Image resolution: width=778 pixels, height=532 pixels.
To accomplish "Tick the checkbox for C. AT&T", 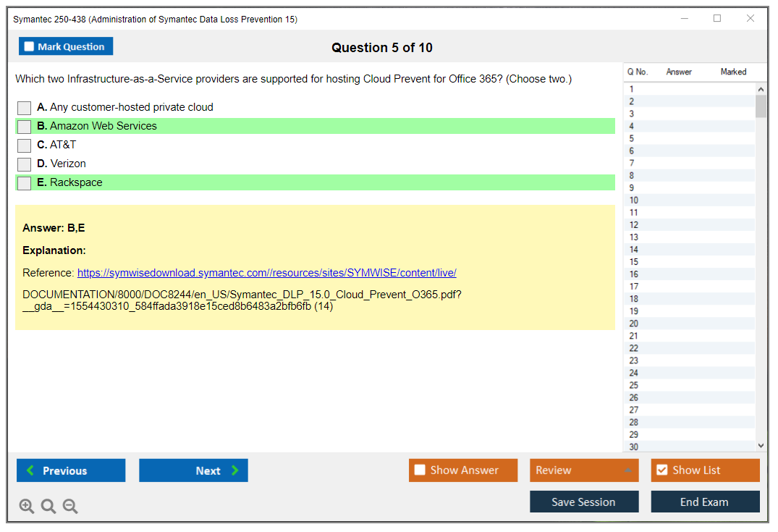I will pyautogui.click(x=25, y=145).
